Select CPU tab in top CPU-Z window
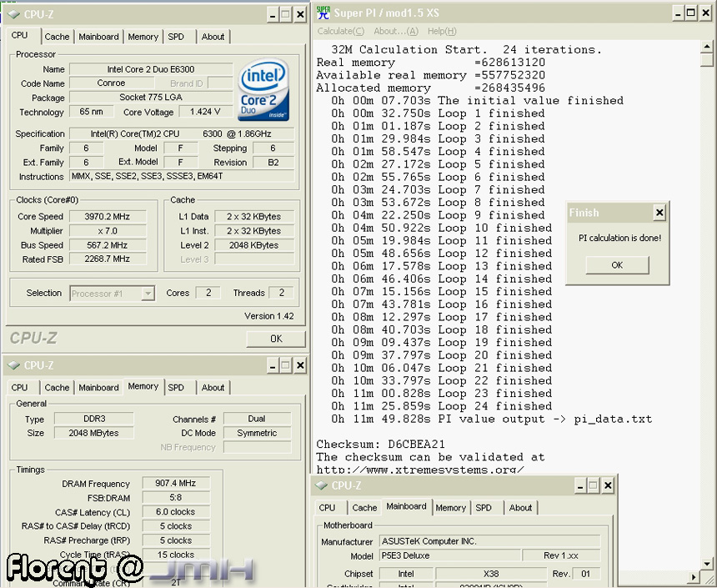Screen dimensions: 717x588 pos(20,36)
